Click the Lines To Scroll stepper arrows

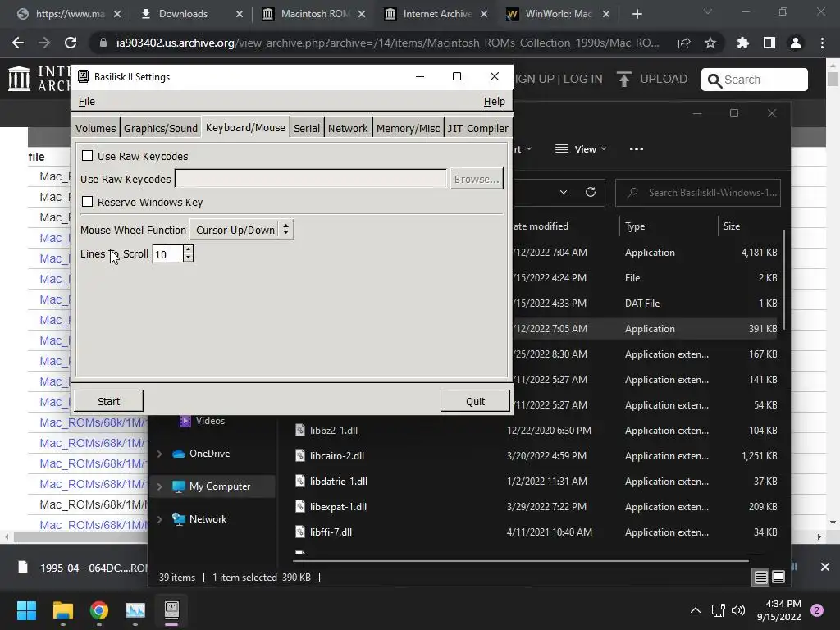click(x=188, y=253)
